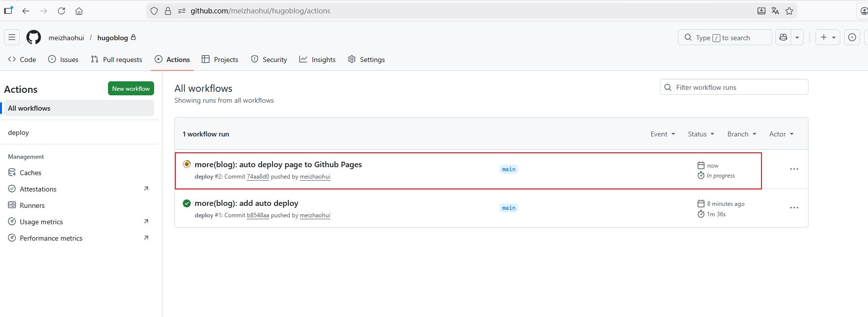Click the GitHub logo home icon
Viewport: 868px width, 317px height.
pos(34,37)
